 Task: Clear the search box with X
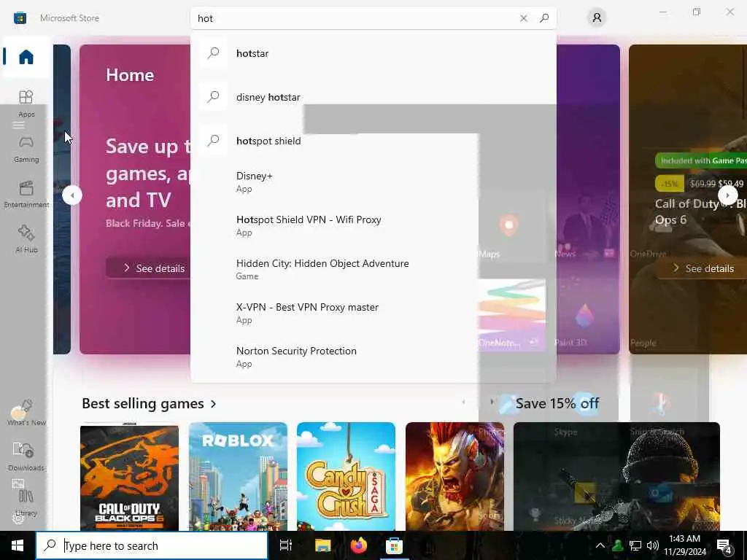(524, 18)
